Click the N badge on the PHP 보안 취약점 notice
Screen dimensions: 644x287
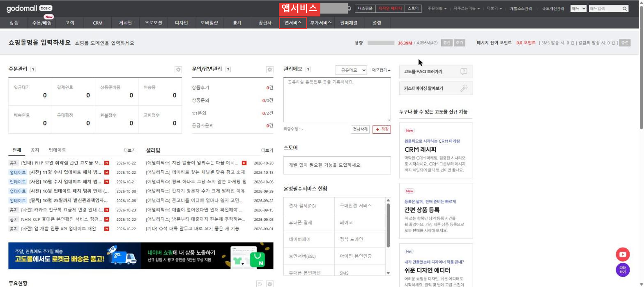(x=107, y=163)
